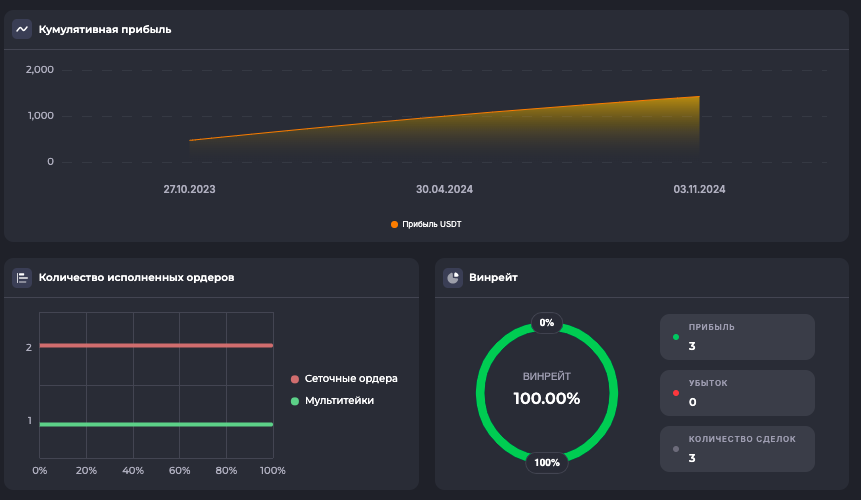Click the 27.10.2023 date axis label
Viewport: 861px width, 500px height.
pos(189,189)
